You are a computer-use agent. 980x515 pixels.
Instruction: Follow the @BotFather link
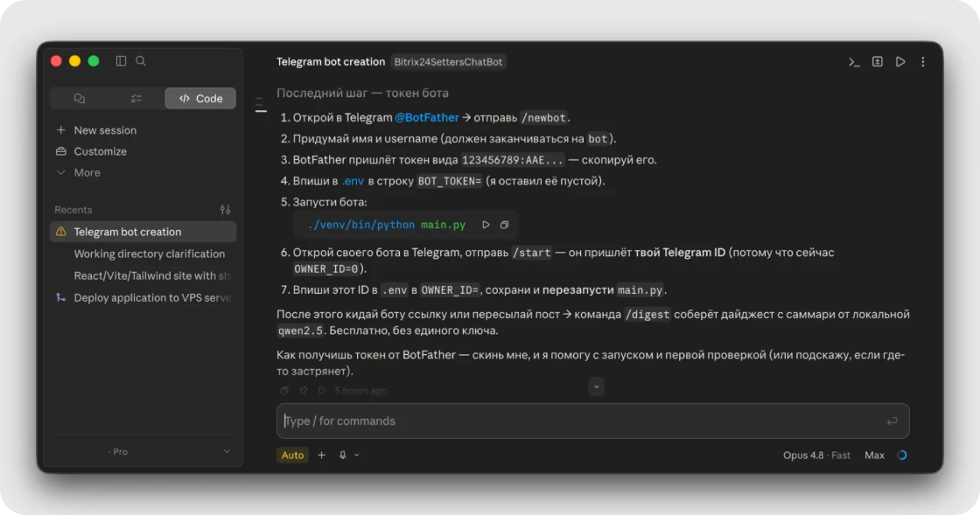427,117
